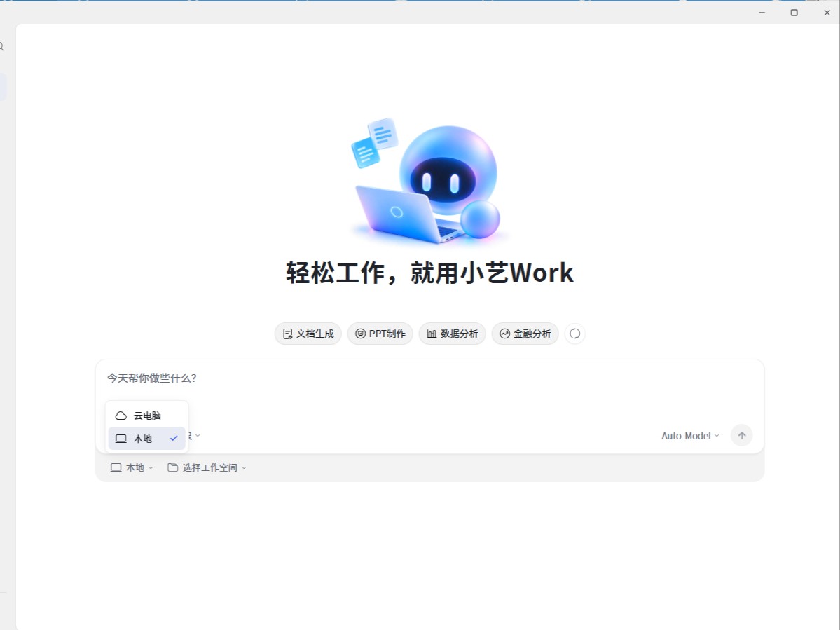Click the bar chart icon on 数据分析
This screenshot has width=840, height=630.
tap(432, 334)
